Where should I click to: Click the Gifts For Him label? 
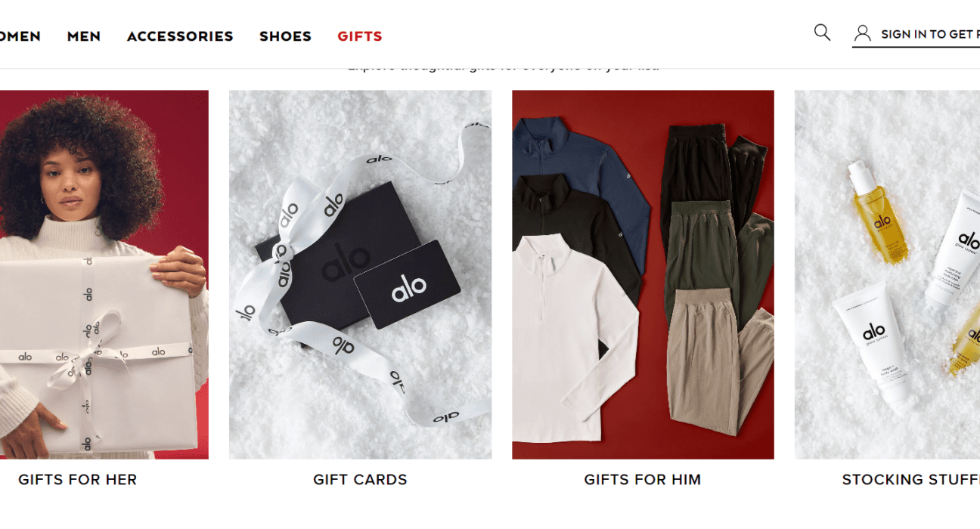click(x=643, y=479)
